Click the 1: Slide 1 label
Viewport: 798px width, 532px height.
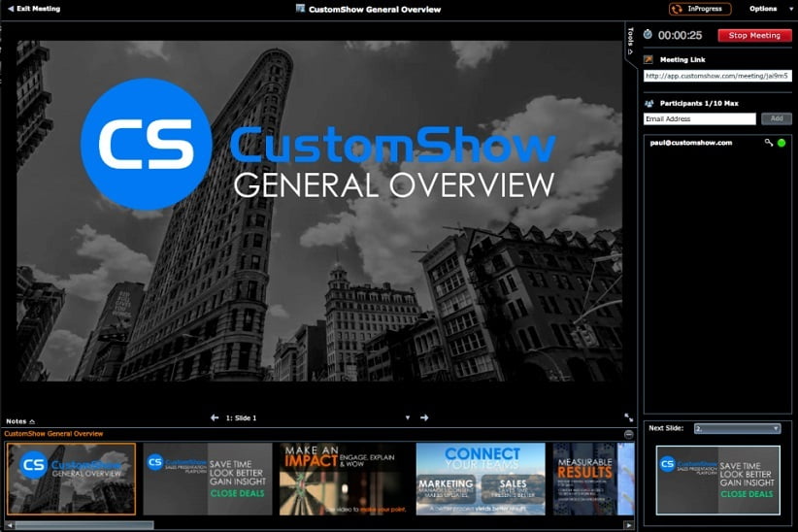point(241,418)
